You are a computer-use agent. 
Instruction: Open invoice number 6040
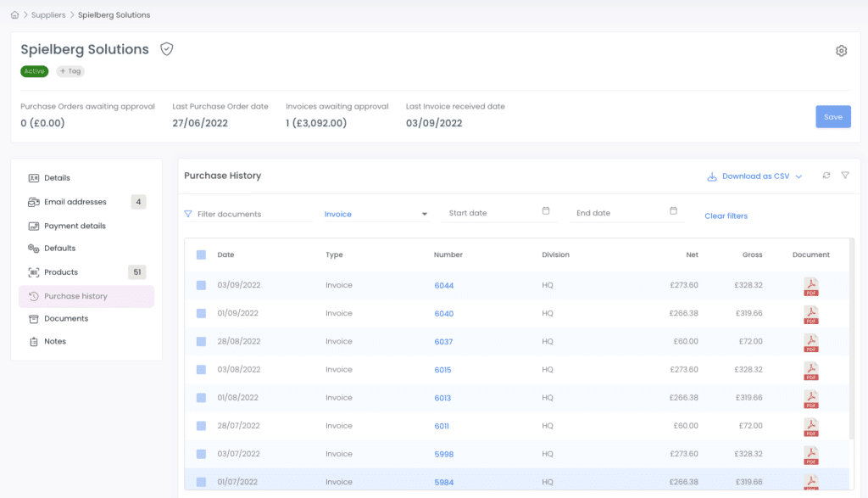click(x=444, y=314)
